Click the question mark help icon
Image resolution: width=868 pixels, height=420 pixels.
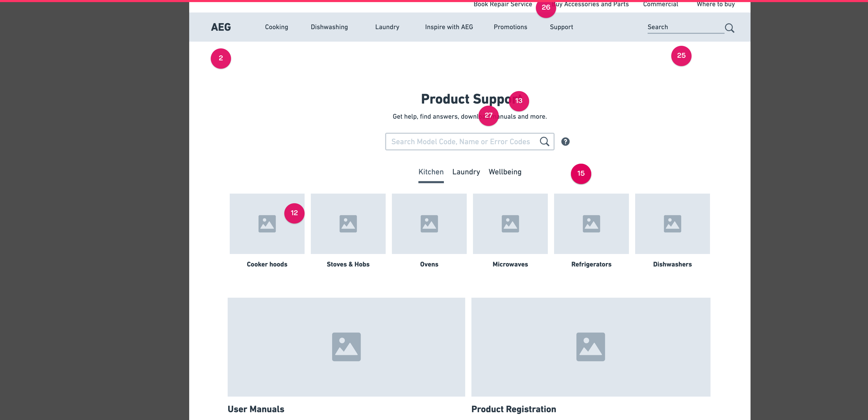point(565,142)
